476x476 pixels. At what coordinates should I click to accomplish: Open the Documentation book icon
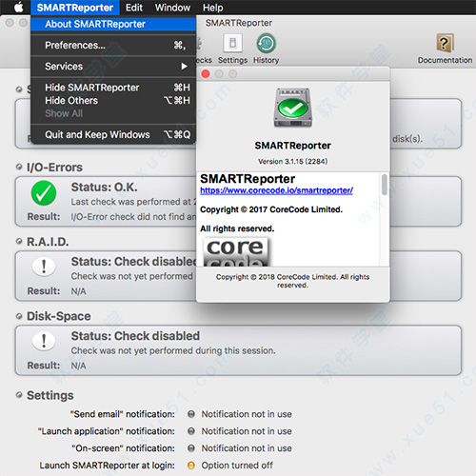tap(445, 49)
